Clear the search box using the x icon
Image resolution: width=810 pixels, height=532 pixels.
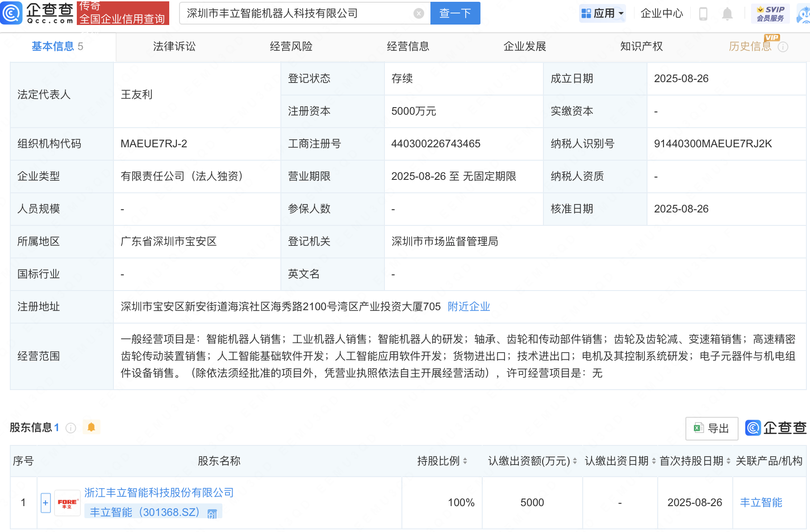click(x=418, y=13)
